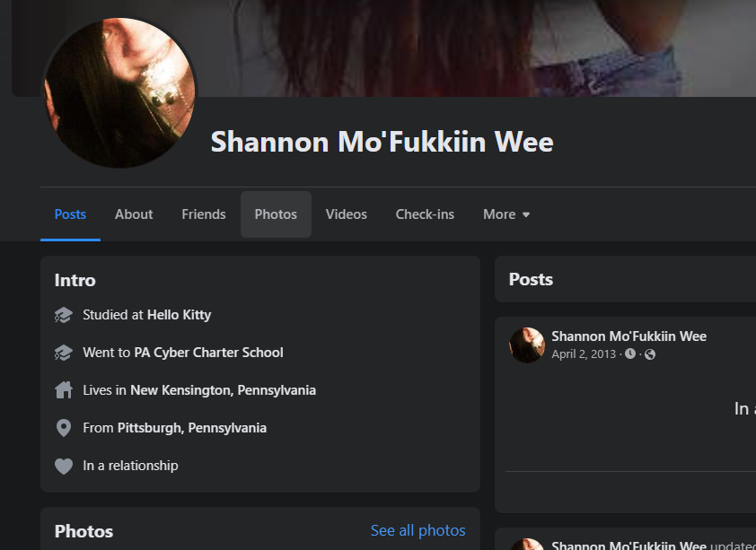Click the graduation cap icon beside PA Cyber Charter School
The width and height of the screenshot is (756, 550).
coord(63,353)
